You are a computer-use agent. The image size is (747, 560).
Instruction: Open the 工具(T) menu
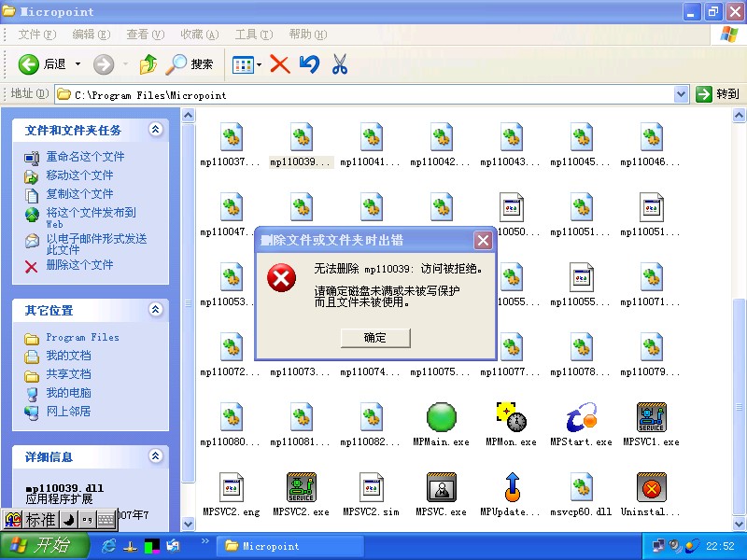[252, 35]
